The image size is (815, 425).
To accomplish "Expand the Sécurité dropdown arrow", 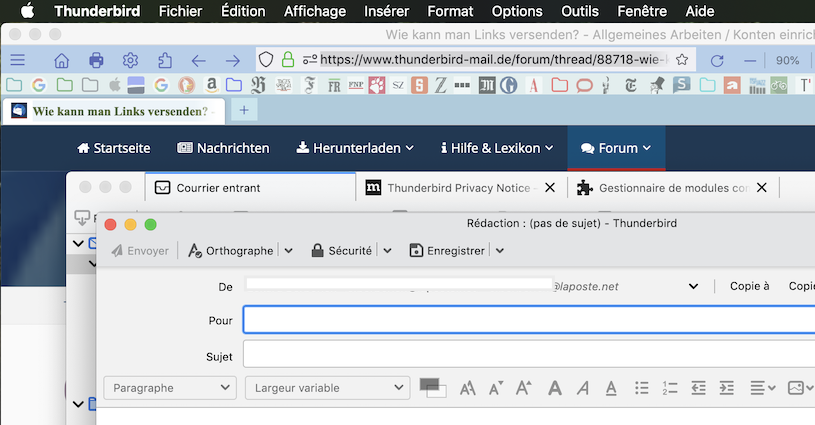I will (388, 251).
